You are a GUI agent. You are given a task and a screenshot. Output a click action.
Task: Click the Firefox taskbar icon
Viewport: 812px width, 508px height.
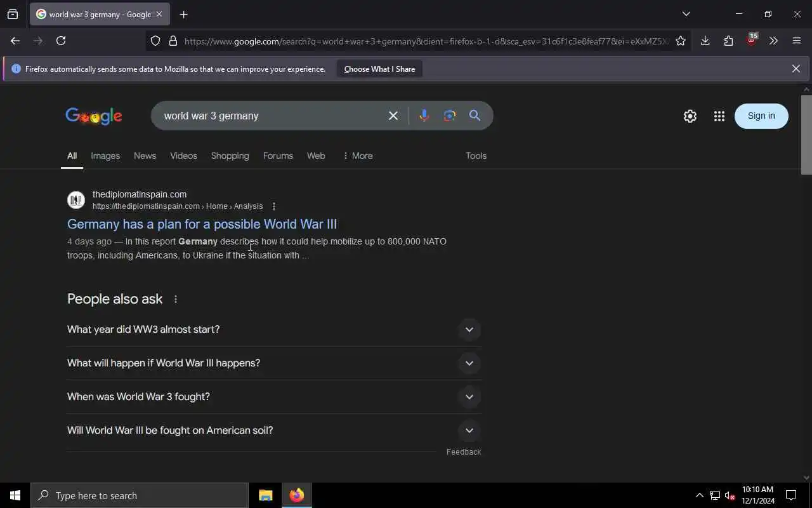[297, 495]
